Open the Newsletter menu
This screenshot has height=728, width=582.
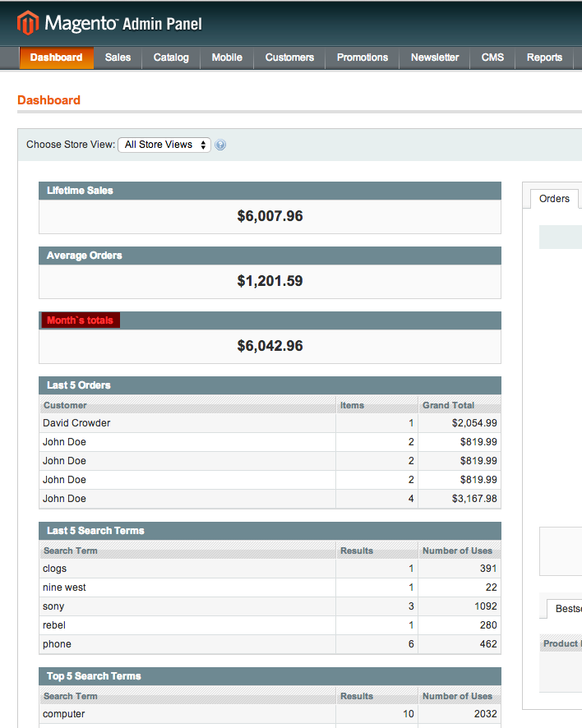[435, 58]
